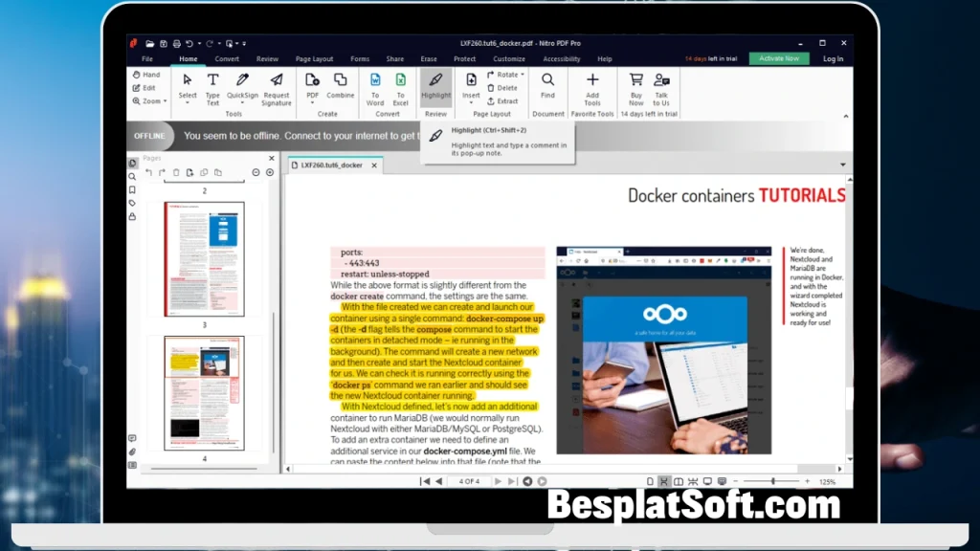This screenshot has height=551, width=980.
Task: Toggle facing pages view mode
Action: pyautogui.click(x=679, y=482)
